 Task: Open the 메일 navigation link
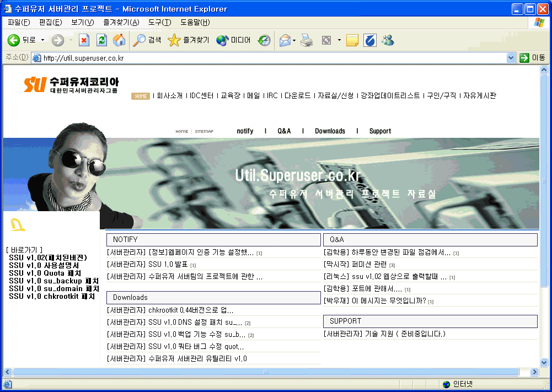tap(254, 95)
